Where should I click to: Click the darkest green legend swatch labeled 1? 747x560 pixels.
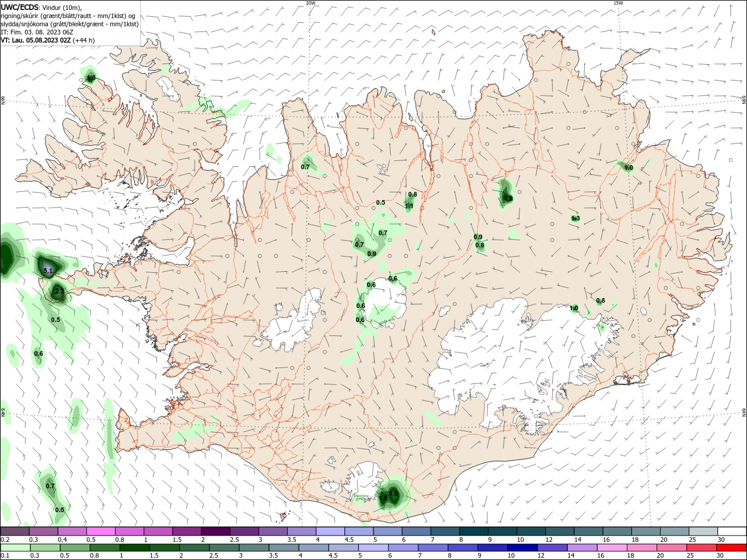pyautogui.click(x=135, y=548)
